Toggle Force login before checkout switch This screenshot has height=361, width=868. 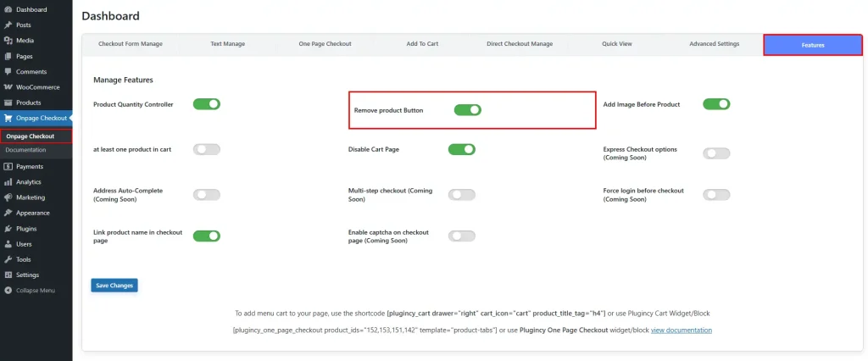716,195
